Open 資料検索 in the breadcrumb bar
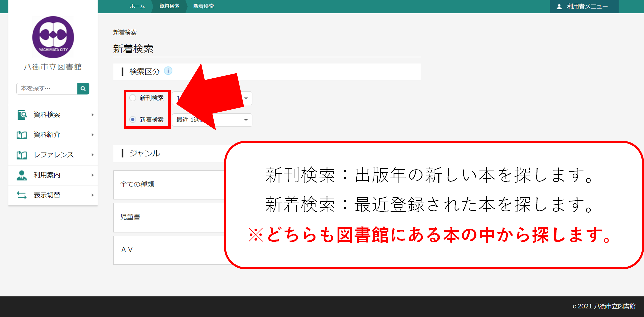This screenshot has width=644, height=317. click(169, 6)
